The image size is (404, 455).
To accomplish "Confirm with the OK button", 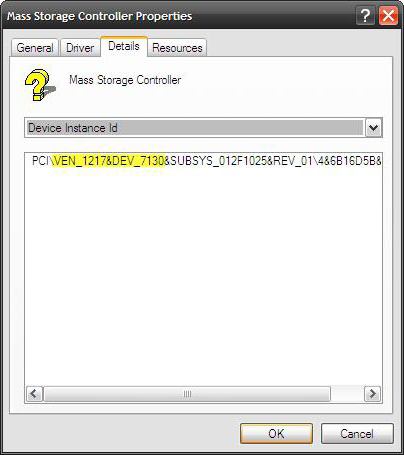I will coord(276,434).
